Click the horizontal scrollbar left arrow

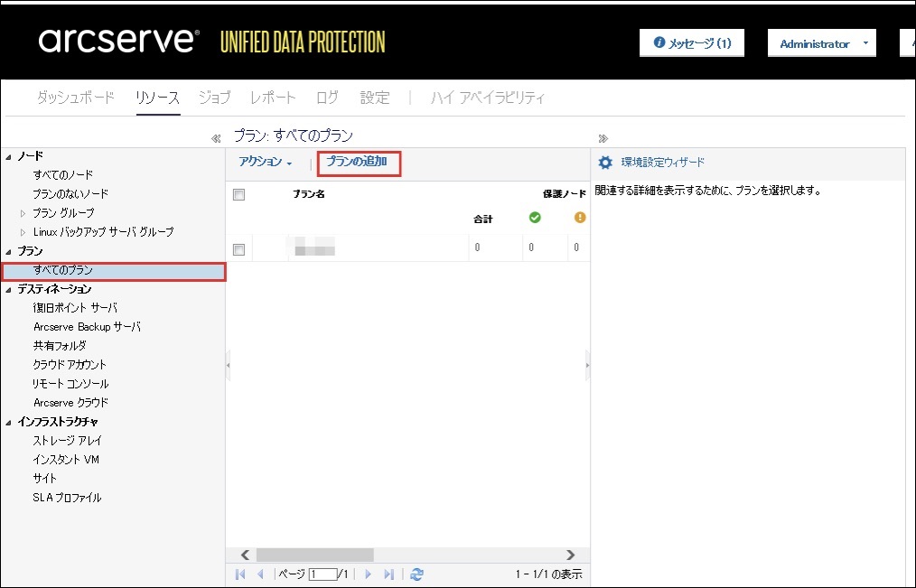point(246,555)
